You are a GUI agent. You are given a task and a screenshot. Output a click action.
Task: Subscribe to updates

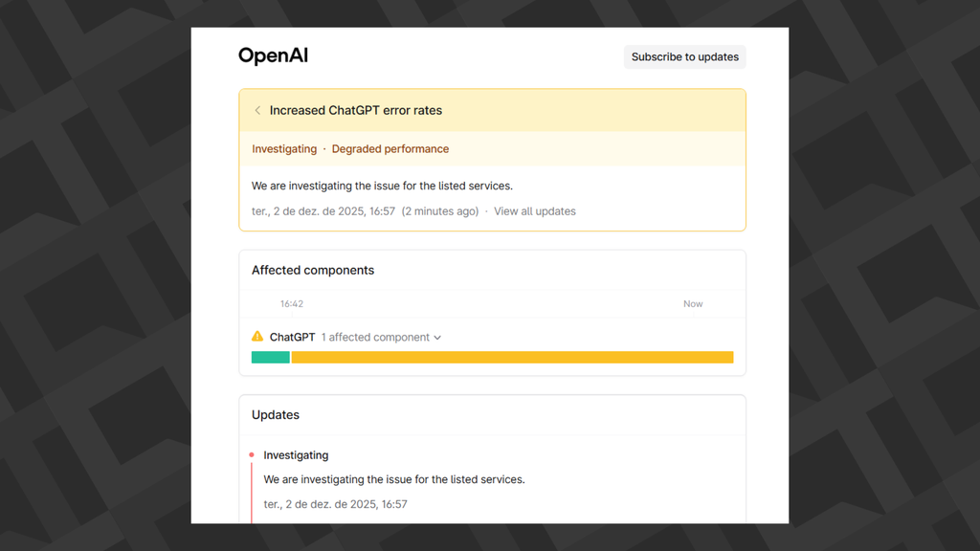coord(684,57)
